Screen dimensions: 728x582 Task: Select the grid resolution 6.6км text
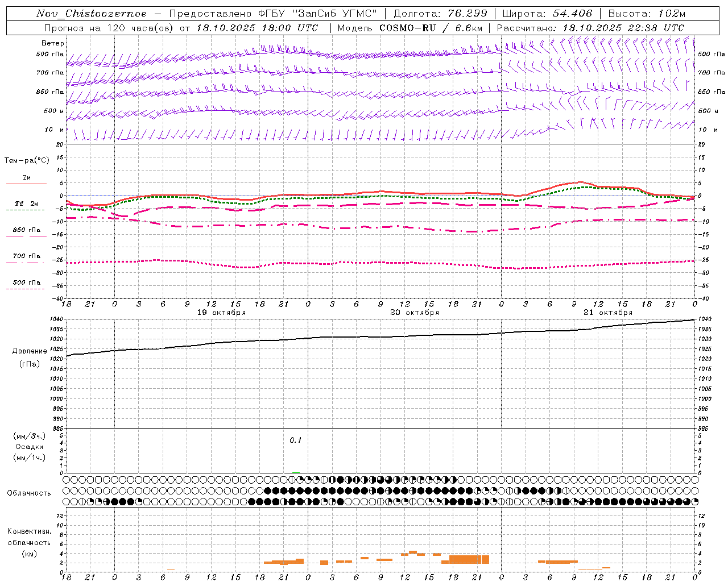click(469, 28)
